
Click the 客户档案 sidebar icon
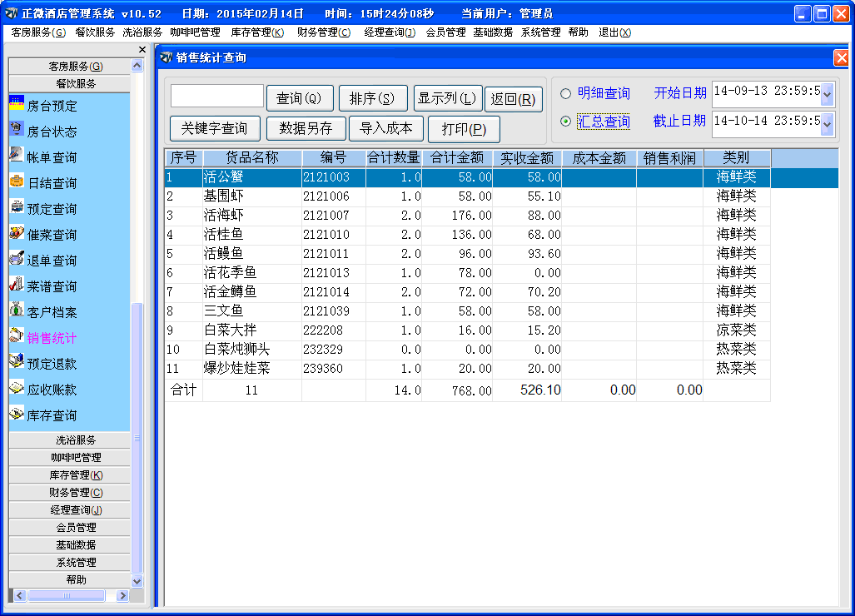(17, 310)
